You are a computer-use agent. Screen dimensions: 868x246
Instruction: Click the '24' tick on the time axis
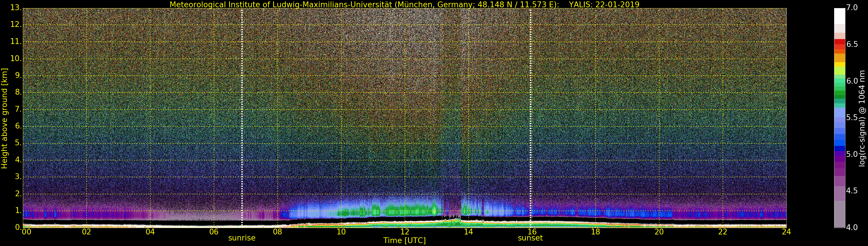786,232
